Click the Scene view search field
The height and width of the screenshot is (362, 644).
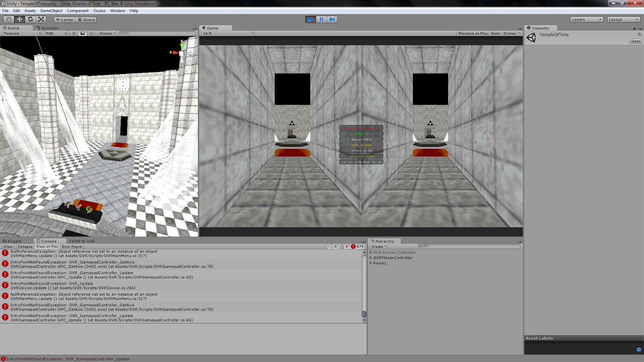(157, 33)
